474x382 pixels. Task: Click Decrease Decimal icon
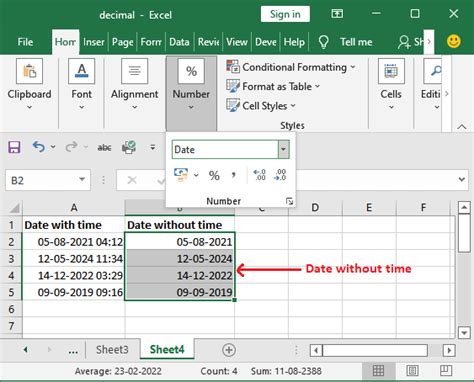[280, 175]
